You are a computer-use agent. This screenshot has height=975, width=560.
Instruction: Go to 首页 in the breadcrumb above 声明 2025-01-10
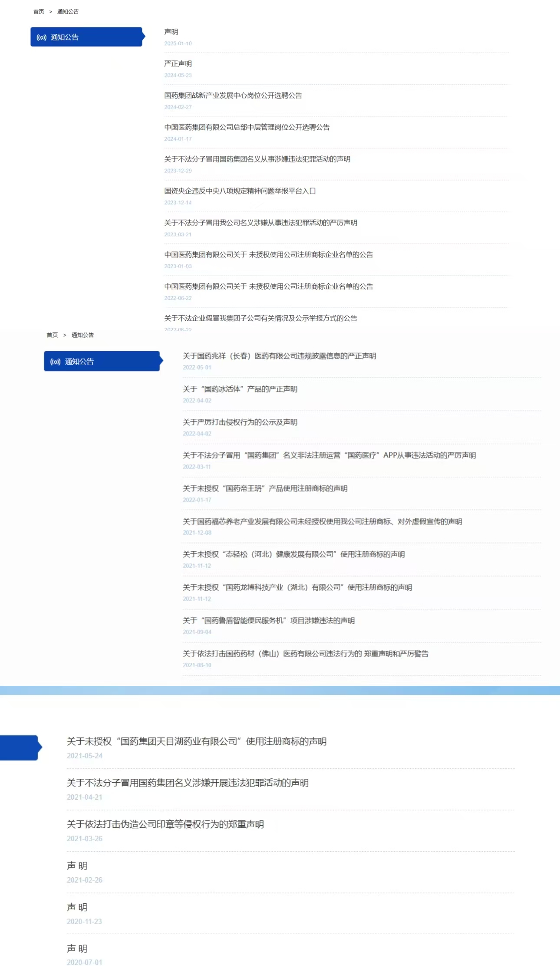point(39,12)
